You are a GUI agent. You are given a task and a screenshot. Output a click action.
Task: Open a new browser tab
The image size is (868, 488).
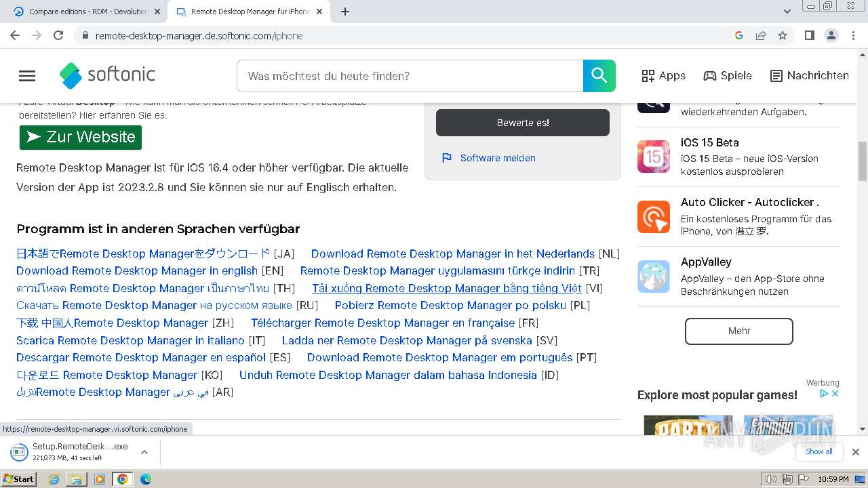(345, 12)
